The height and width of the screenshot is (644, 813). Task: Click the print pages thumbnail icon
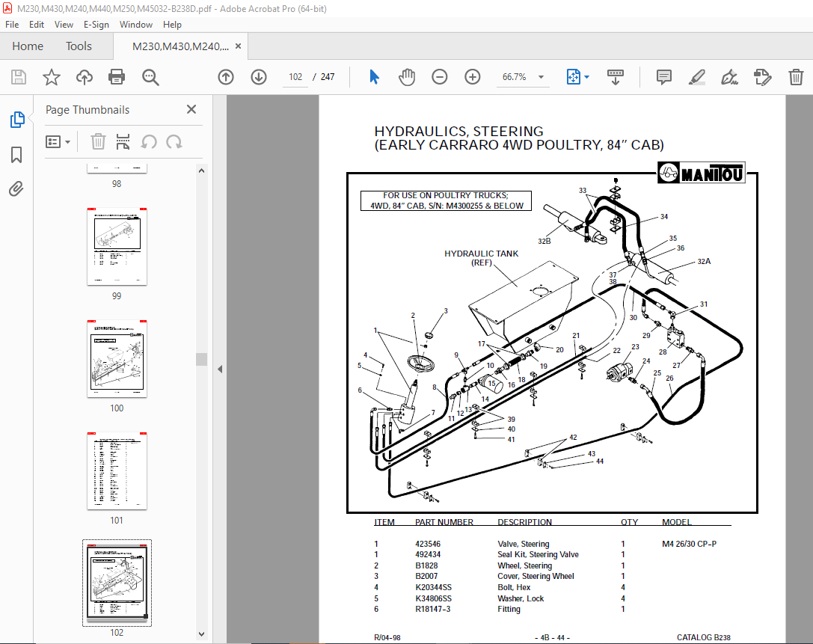pyautogui.click(x=123, y=141)
